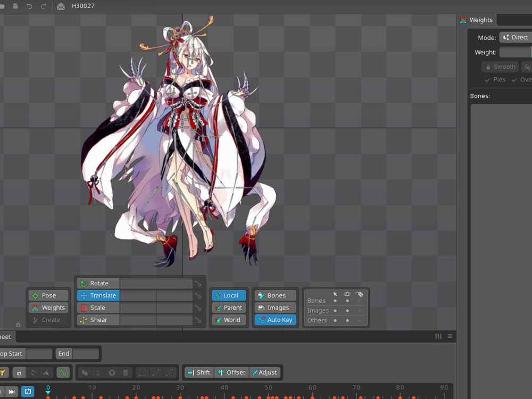Click the copy keys icon
The width and height of the screenshot is (532, 399).
click(x=85, y=372)
